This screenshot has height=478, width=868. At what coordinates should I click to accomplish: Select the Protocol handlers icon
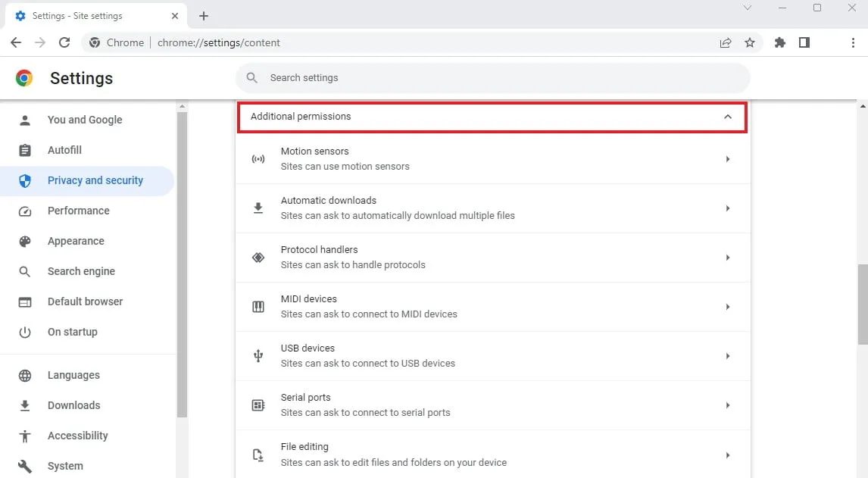[x=258, y=257]
